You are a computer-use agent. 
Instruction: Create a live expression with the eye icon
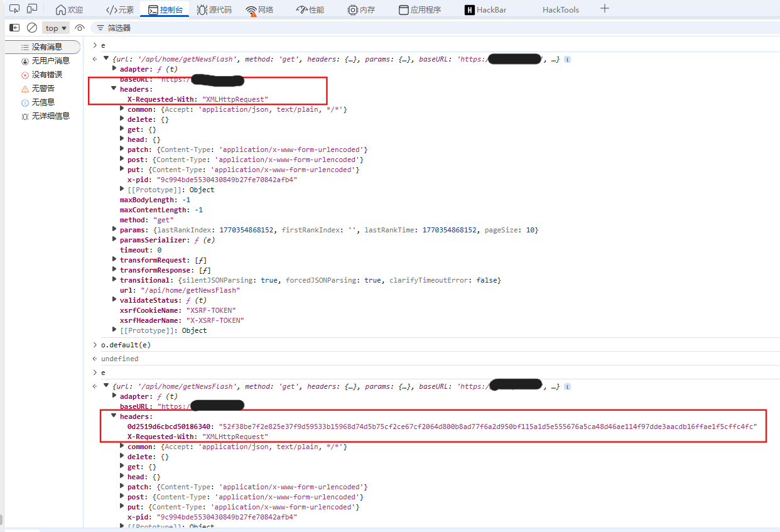pos(79,28)
